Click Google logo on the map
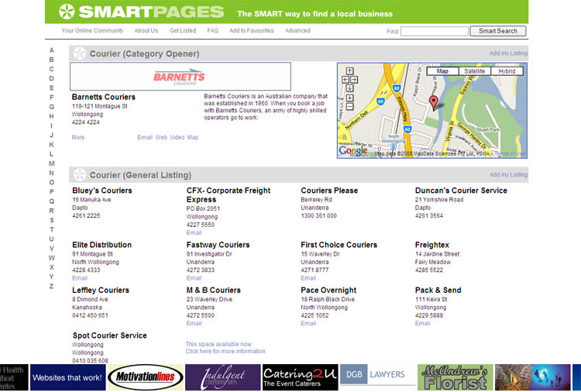This screenshot has width=581, height=392. tap(353, 150)
